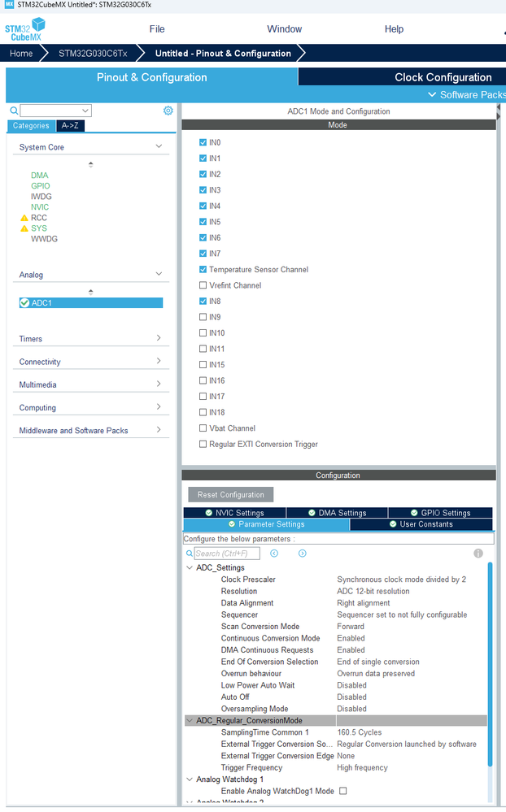This screenshot has width=506, height=812.
Task: Enable the IN15 channel checkbox
Action: [x=203, y=365]
